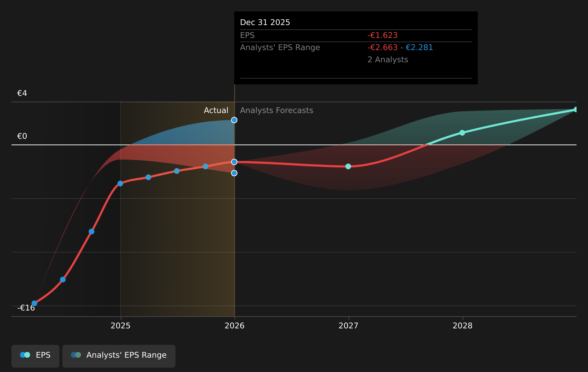Toggle the Analysts' EPS Range legend series
Viewport: 588px width, 372px height.
119,356
